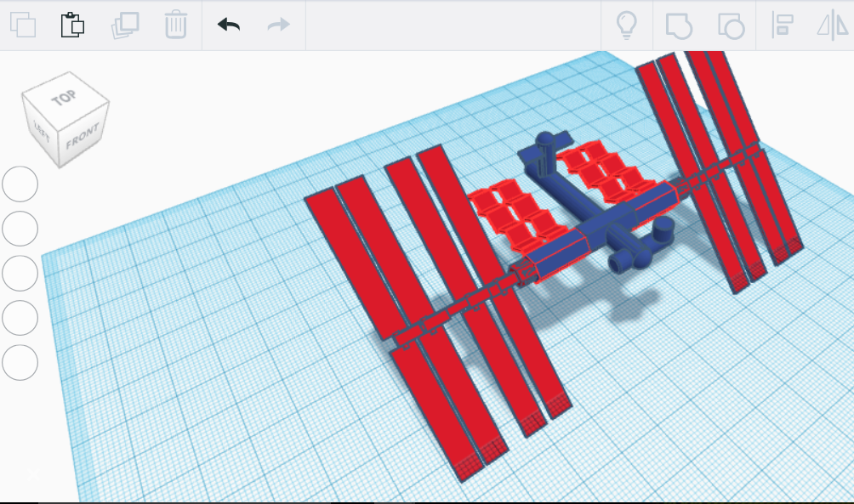Select the FRONT face of the view cube
The image size is (854, 504).
click(x=83, y=137)
